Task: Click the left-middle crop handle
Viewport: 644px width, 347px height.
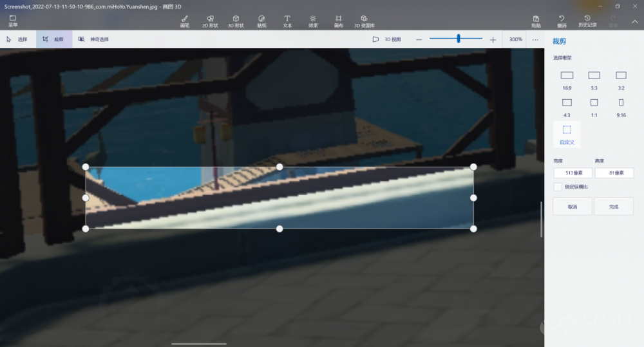Action: (86, 198)
